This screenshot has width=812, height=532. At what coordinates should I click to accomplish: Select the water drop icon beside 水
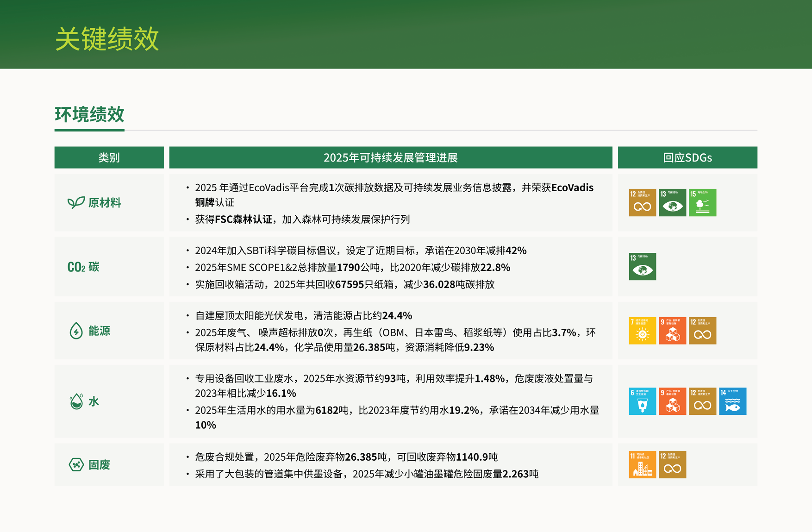pyautogui.click(x=76, y=401)
